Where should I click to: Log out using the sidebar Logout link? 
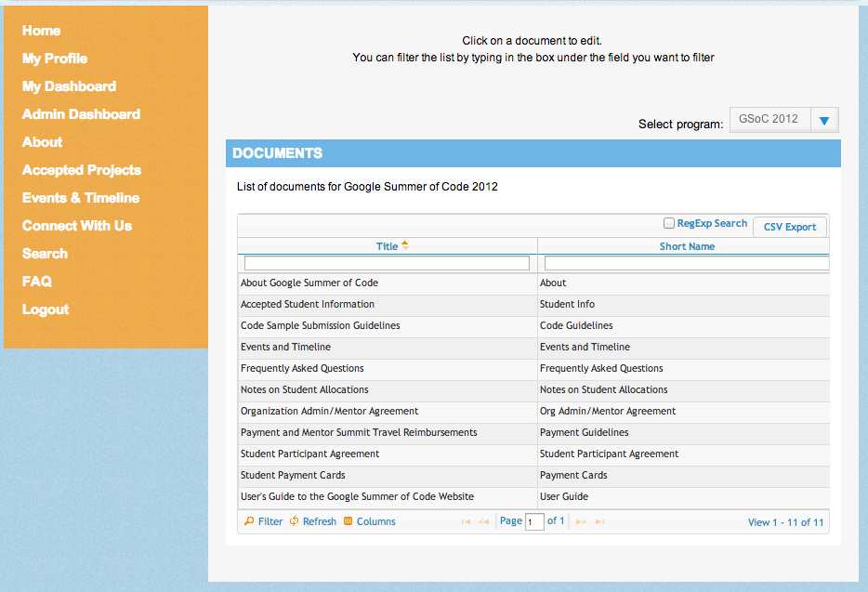[46, 309]
